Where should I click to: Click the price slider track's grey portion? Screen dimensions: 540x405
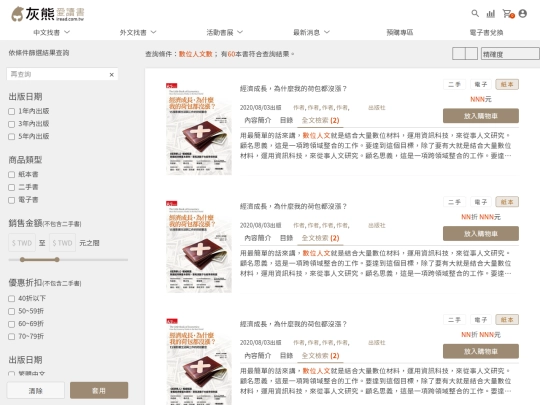94,260
